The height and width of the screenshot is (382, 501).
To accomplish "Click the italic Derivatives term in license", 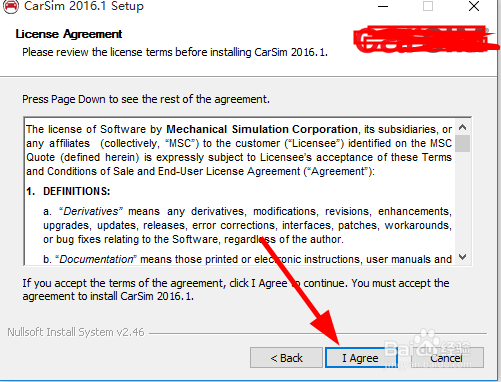I will click(x=91, y=211).
